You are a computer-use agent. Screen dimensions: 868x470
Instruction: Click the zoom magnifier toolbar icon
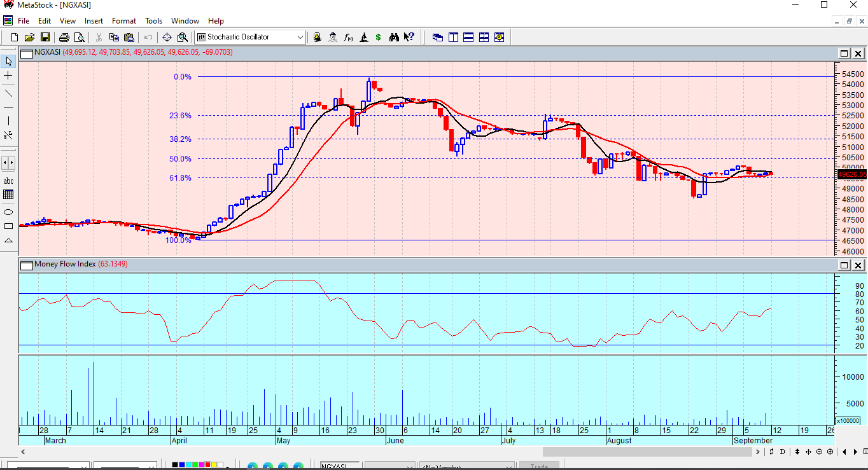183,37
